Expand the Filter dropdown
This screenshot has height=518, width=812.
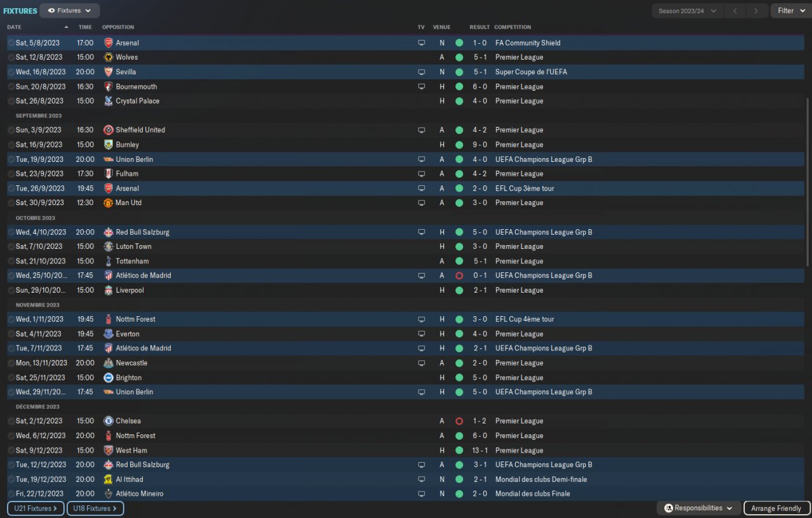click(790, 11)
